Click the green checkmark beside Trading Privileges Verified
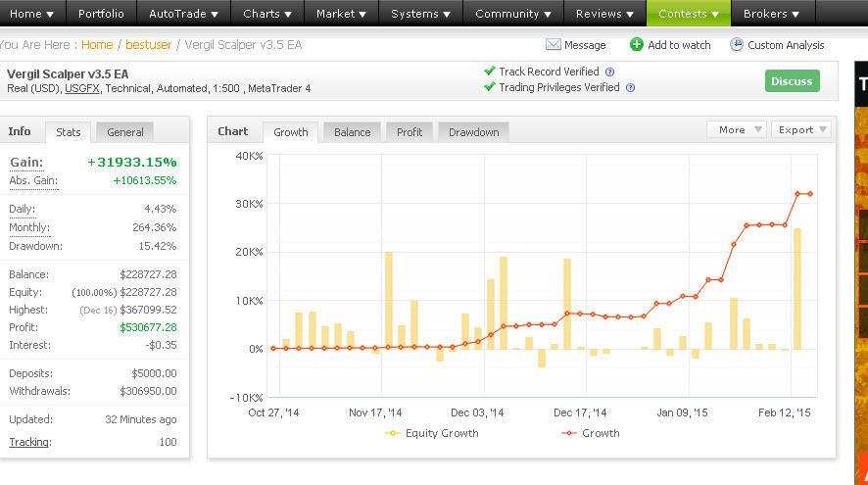This screenshot has width=868, height=485. [490, 87]
